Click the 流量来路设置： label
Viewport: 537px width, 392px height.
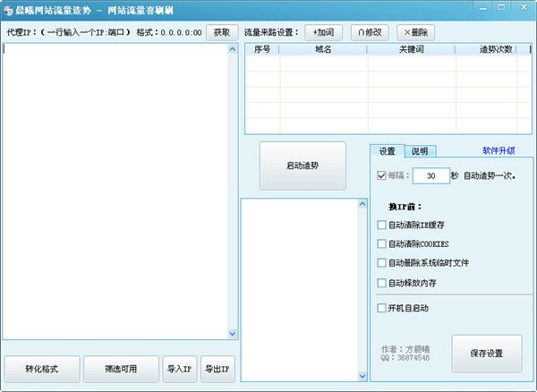271,32
